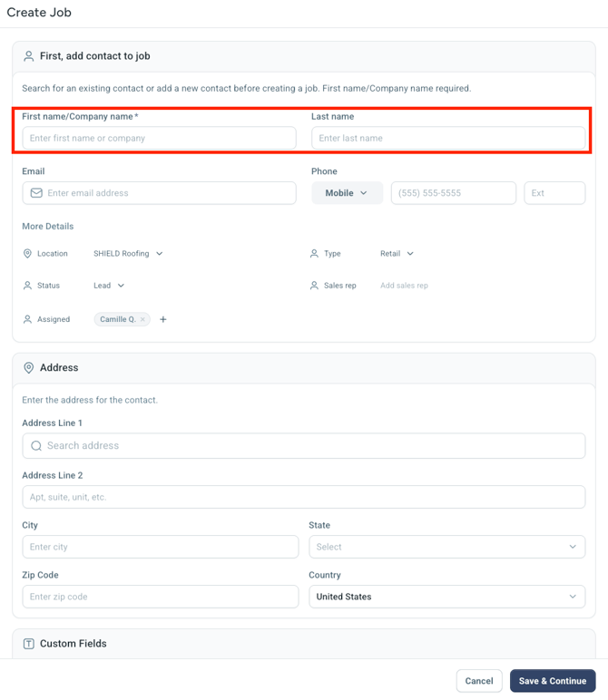608x700 pixels.
Task: Click the plus icon to add assignee
Action: pos(163,319)
